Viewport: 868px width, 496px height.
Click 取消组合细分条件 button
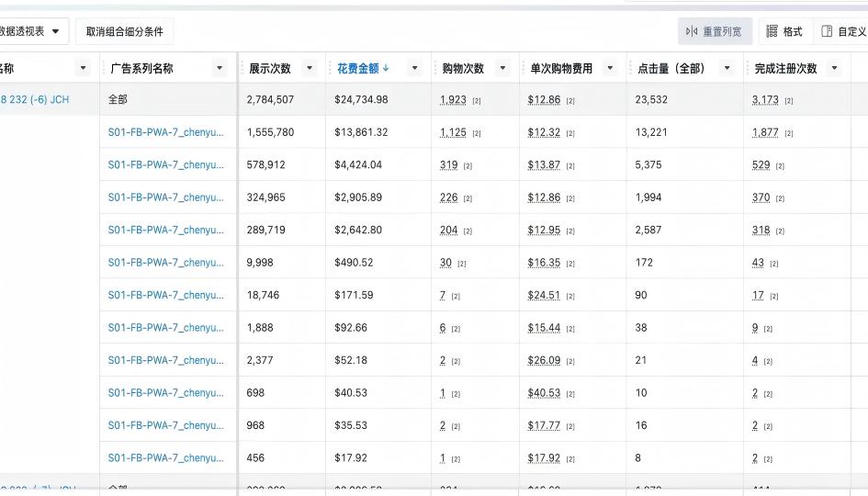click(x=124, y=31)
